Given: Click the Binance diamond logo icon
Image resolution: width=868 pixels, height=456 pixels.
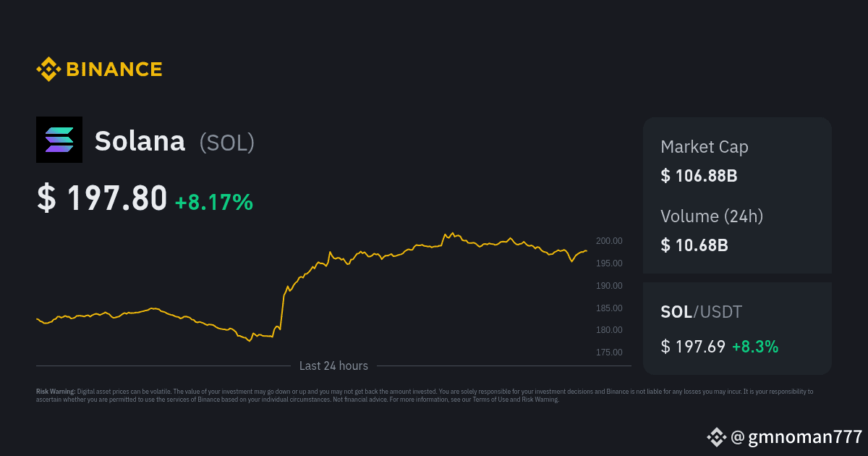Looking at the screenshot, I should (x=48, y=69).
